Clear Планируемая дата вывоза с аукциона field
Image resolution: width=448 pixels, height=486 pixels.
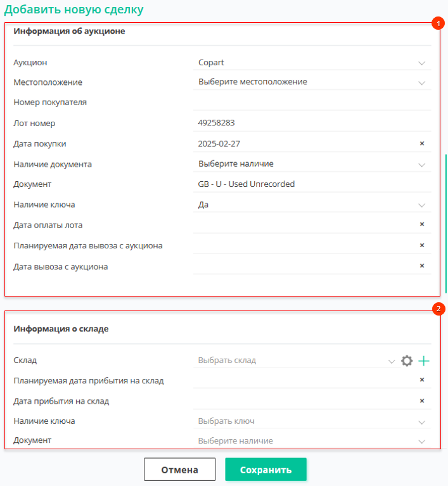pos(422,245)
